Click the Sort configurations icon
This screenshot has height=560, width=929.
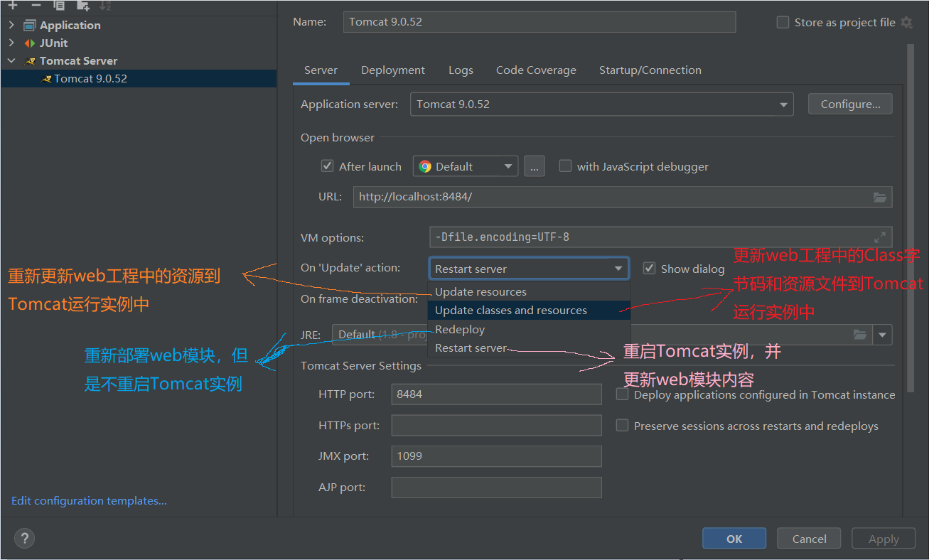105,4
